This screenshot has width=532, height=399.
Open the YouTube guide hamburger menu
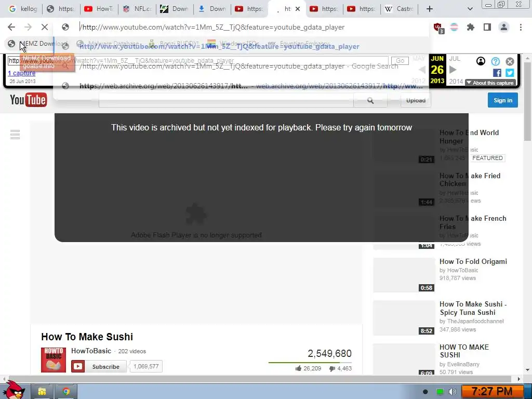(x=15, y=135)
